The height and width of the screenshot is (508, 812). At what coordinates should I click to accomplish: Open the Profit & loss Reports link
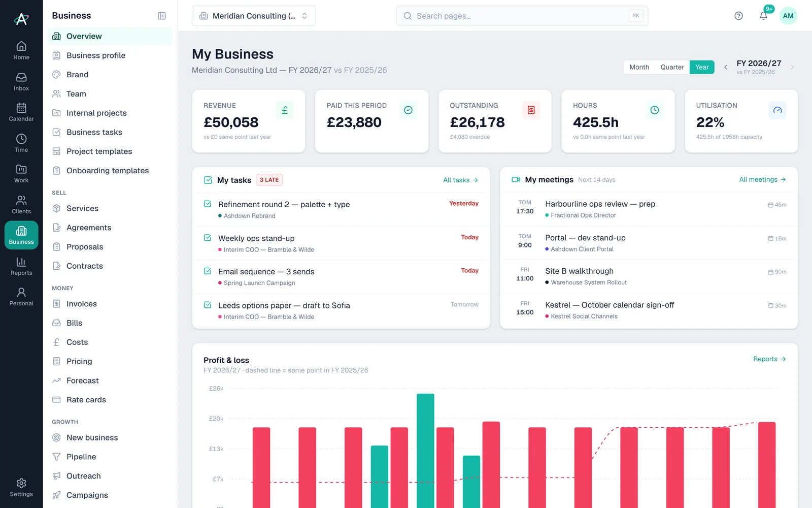point(769,359)
